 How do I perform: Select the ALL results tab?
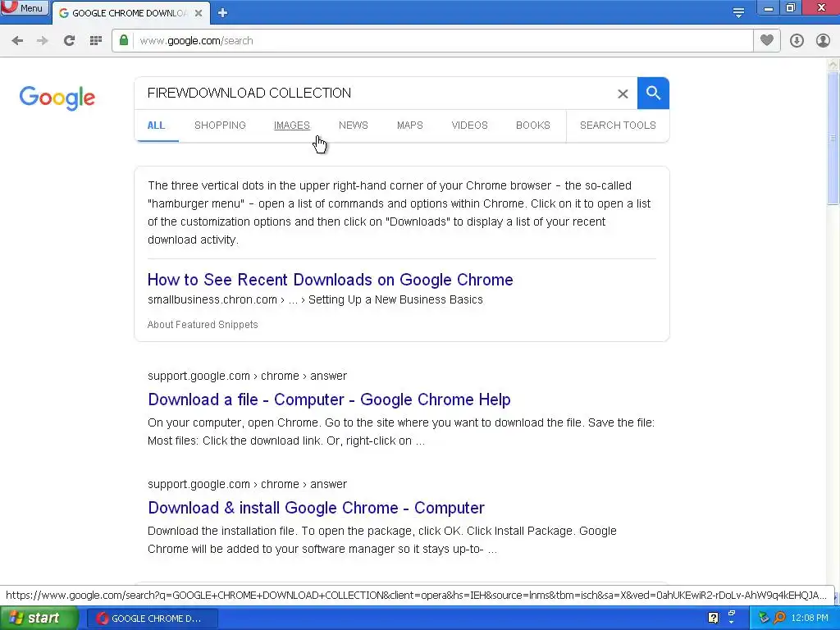click(156, 126)
